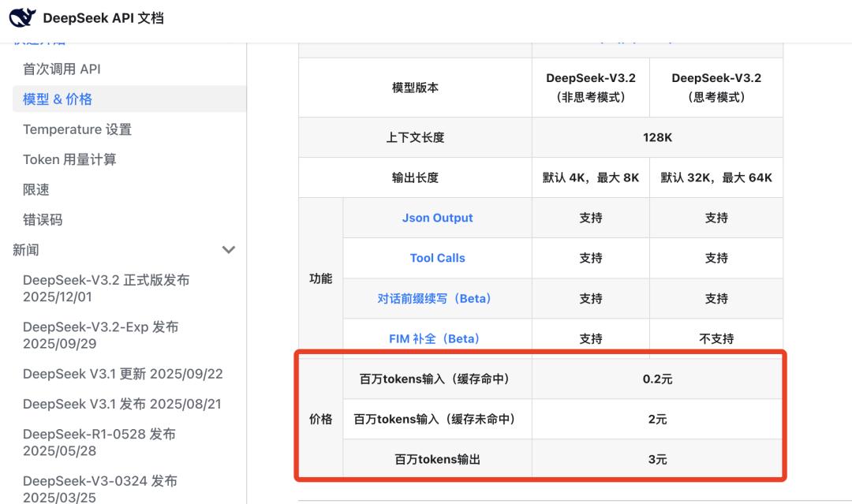Collapse the 新闻 section chevron
The width and height of the screenshot is (852, 504).
pyautogui.click(x=229, y=250)
